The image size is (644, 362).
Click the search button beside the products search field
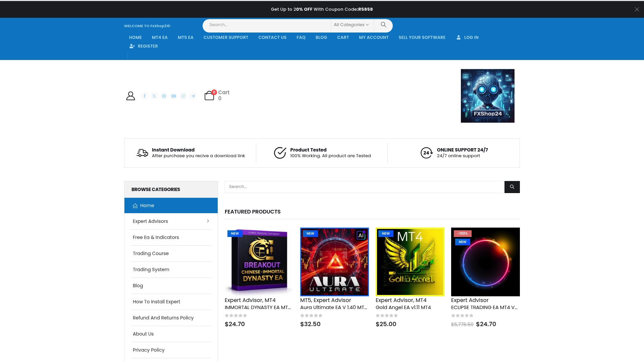[x=512, y=187]
